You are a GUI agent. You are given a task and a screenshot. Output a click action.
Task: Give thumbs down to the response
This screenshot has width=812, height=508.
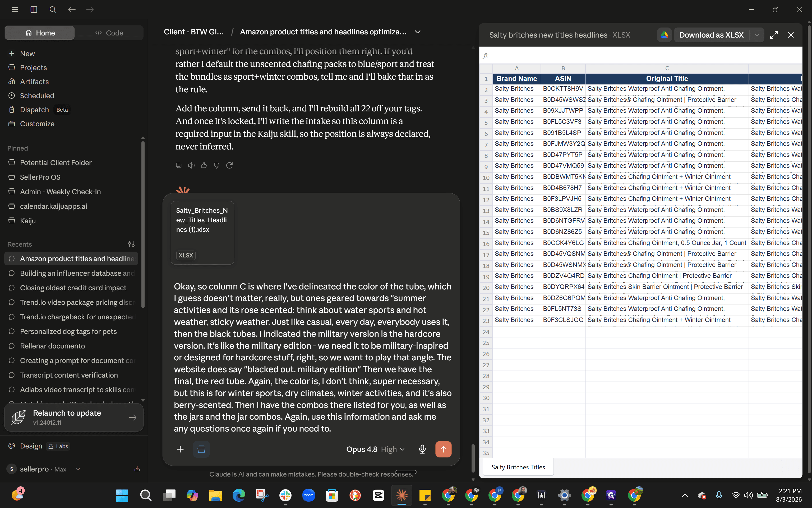coord(217,165)
